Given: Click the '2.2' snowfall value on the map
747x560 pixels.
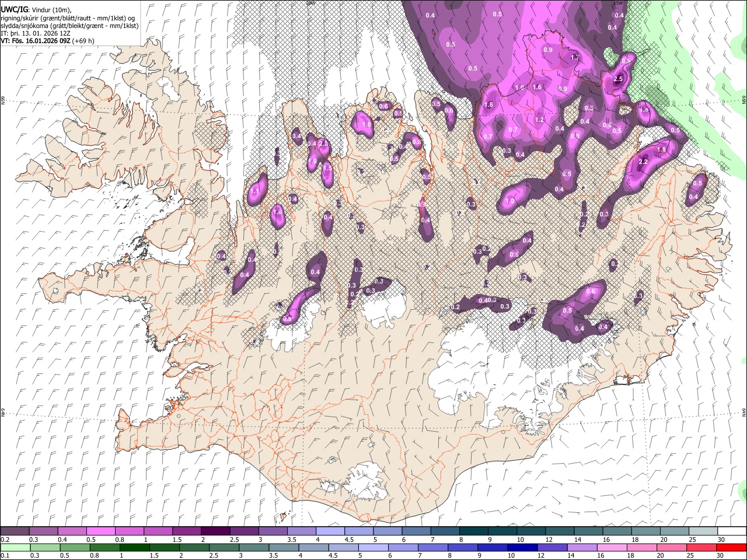Looking at the screenshot, I should pyautogui.click(x=644, y=162).
